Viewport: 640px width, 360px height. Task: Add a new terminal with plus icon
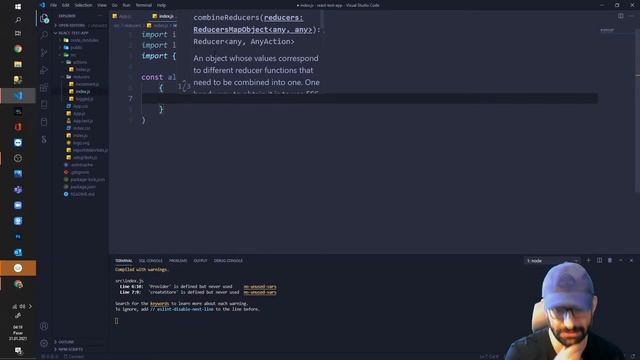[x=589, y=260]
